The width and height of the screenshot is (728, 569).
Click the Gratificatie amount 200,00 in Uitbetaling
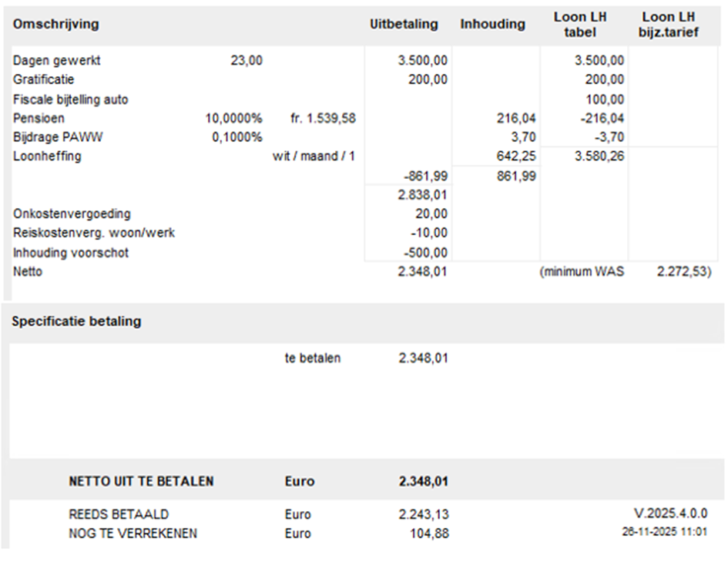428,79
